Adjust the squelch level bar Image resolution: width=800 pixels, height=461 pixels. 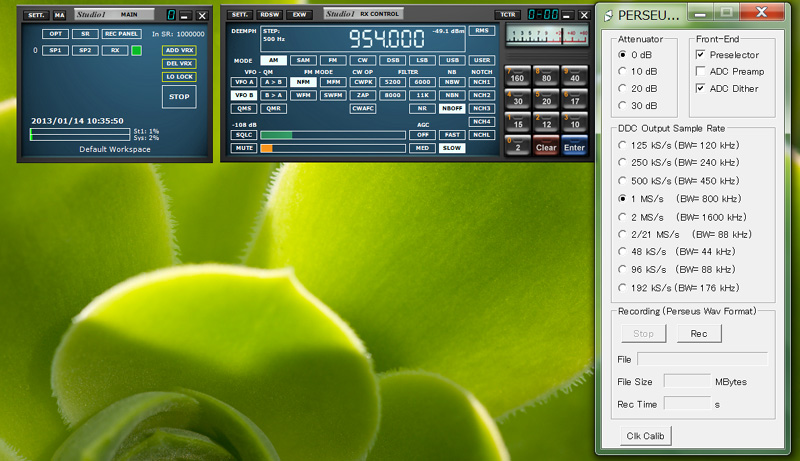tap(333, 134)
